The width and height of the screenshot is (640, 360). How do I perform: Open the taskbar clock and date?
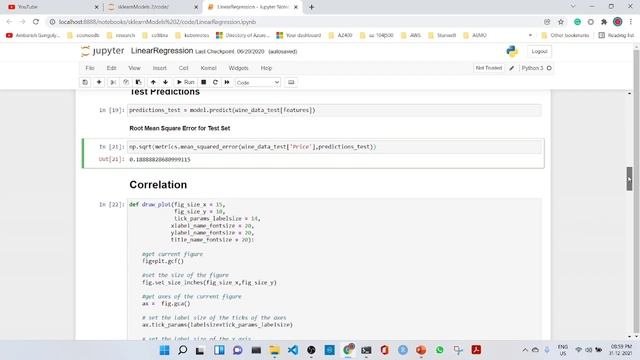point(621,350)
